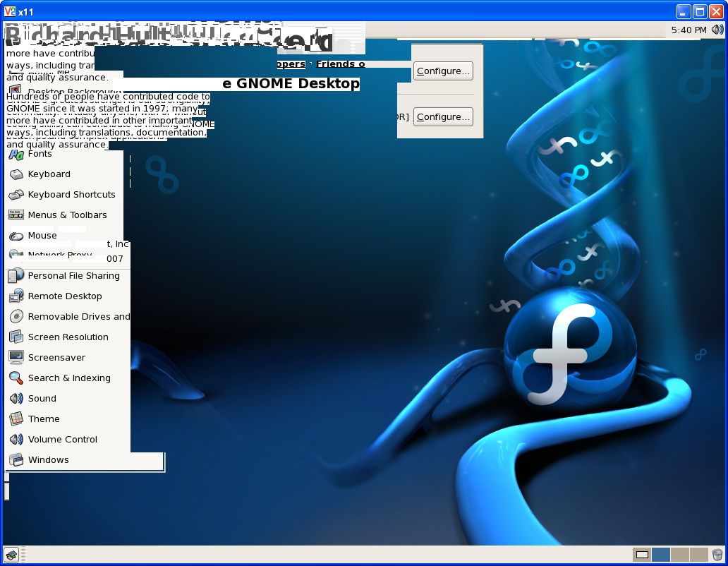The height and width of the screenshot is (566, 728).
Task: Choose Screen Resolution from the menu
Action: [x=68, y=337]
